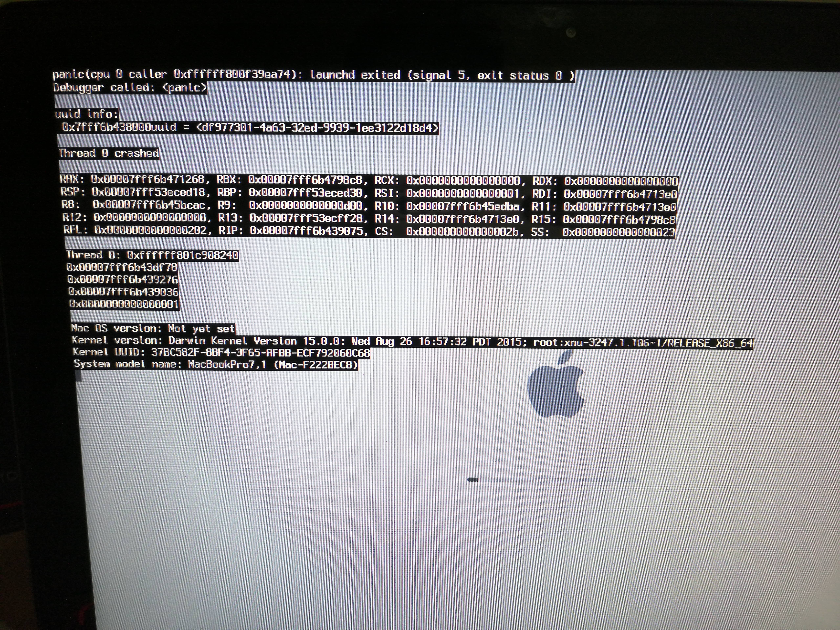This screenshot has height=630, width=840.
Task: Click the 'Thread 0: 0xffffff801c908240' line
Action: tap(152, 255)
